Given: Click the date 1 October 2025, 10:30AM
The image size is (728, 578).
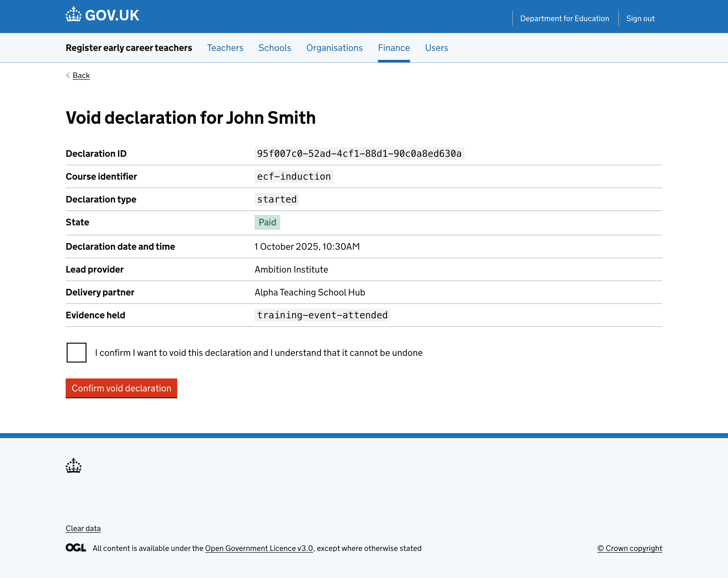Looking at the screenshot, I should [x=307, y=247].
